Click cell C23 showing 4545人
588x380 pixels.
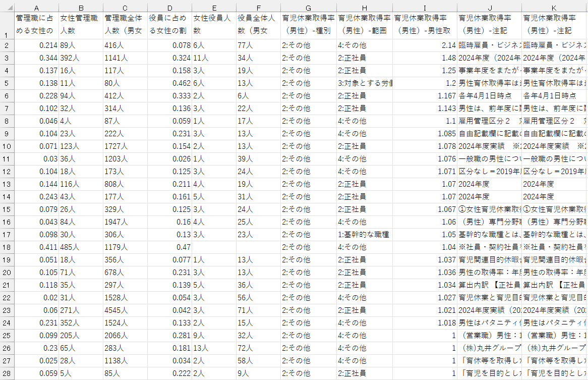[x=125, y=310]
